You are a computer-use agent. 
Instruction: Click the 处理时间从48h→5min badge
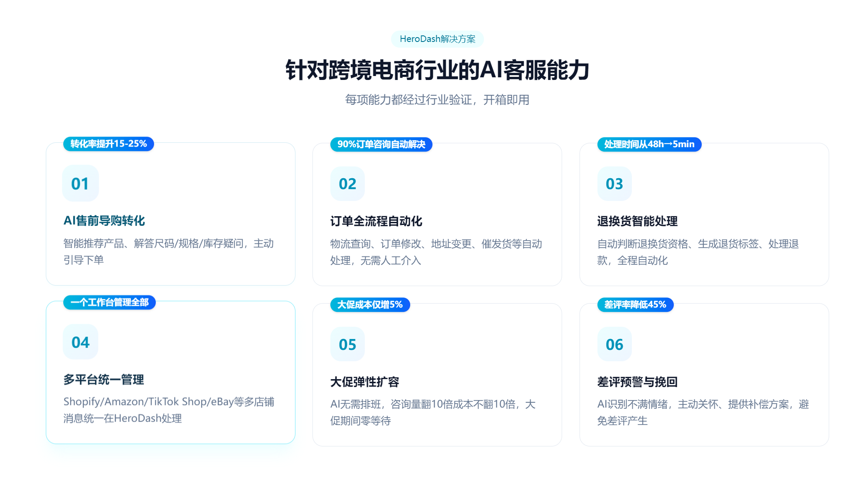point(649,144)
